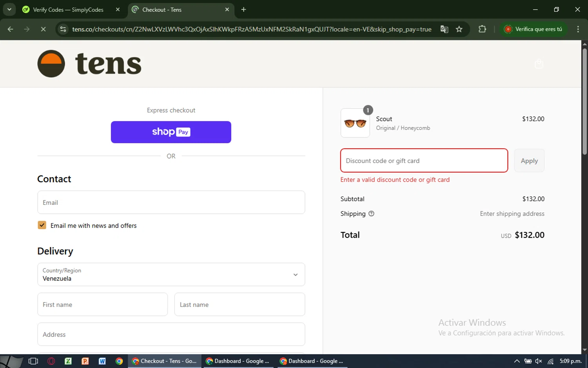This screenshot has height=368, width=588.
Task: Click the Google Translate icon in address bar
Action: point(444,29)
